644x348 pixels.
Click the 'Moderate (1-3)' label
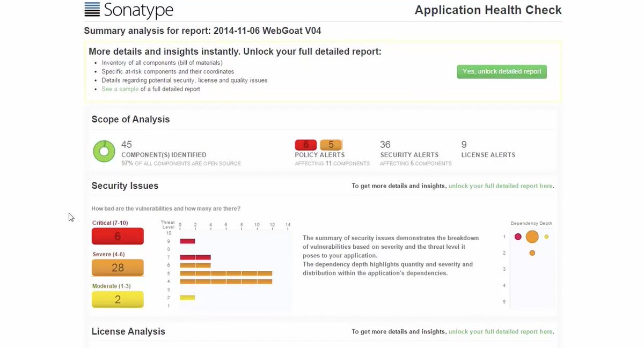[x=111, y=286]
